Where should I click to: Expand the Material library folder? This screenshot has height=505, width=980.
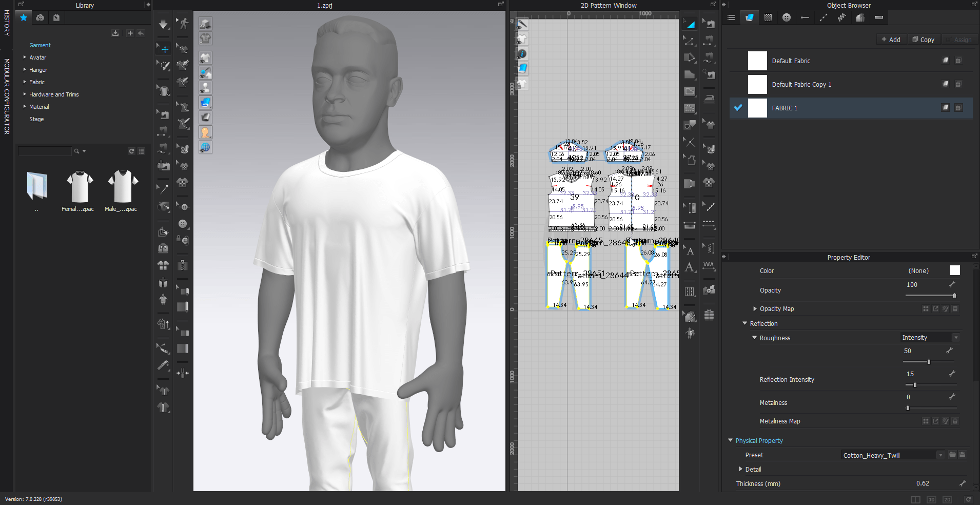[x=25, y=106]
